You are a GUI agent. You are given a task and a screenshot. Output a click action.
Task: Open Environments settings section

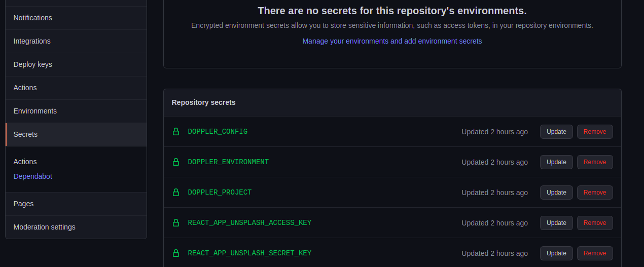[x=35, y=111]
